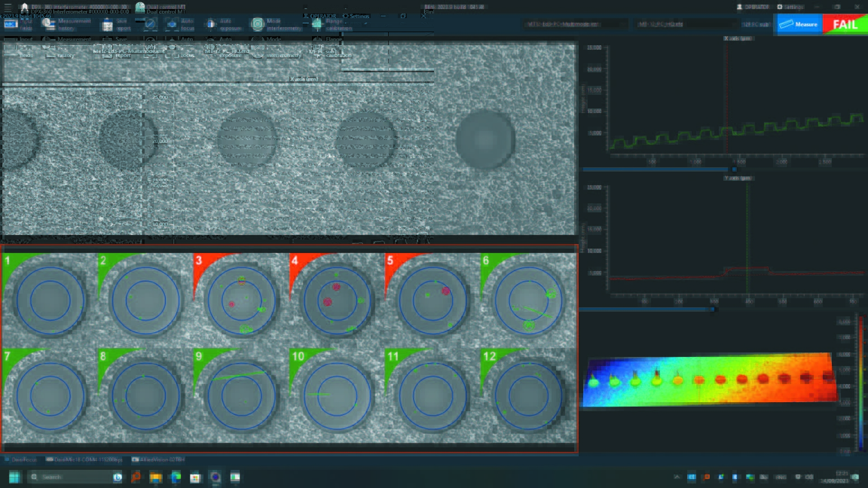Launch Firefox from the Windows taskbar
The width and height of the screenshot is (868, 488).
click(x=215, y=477)
